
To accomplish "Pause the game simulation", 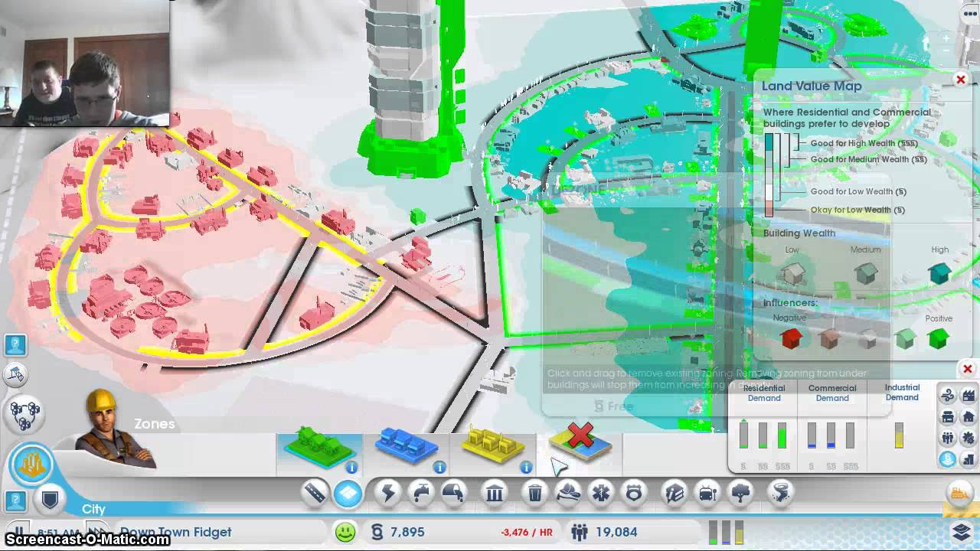I will click(x=19, y=532).
